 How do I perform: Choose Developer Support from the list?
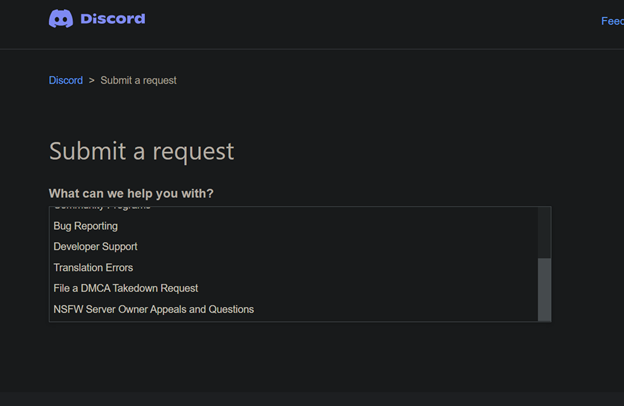[95, 247]
